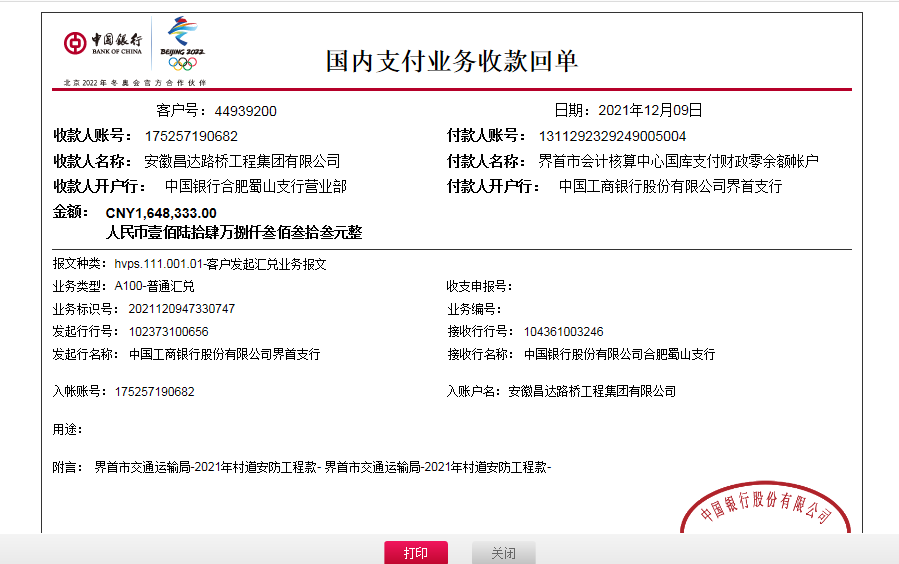Select the customer number 44939200
Viewport: 899px width, 564px height.
click(x=245, y=111)
